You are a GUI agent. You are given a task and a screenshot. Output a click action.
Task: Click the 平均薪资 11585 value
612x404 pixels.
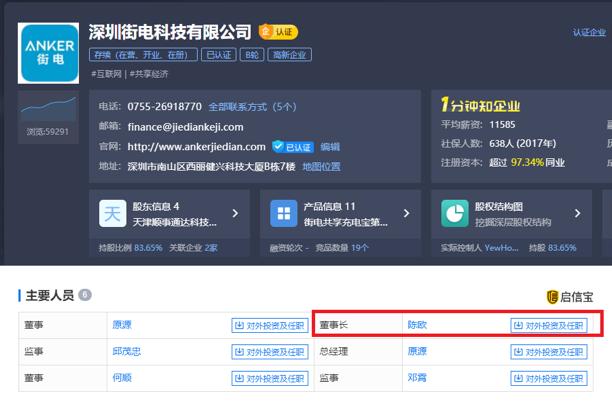[502, 125]
